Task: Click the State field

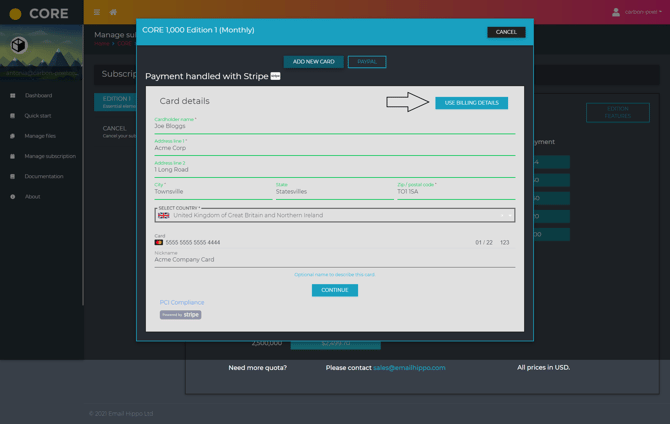Action: (x=335, y=191)
